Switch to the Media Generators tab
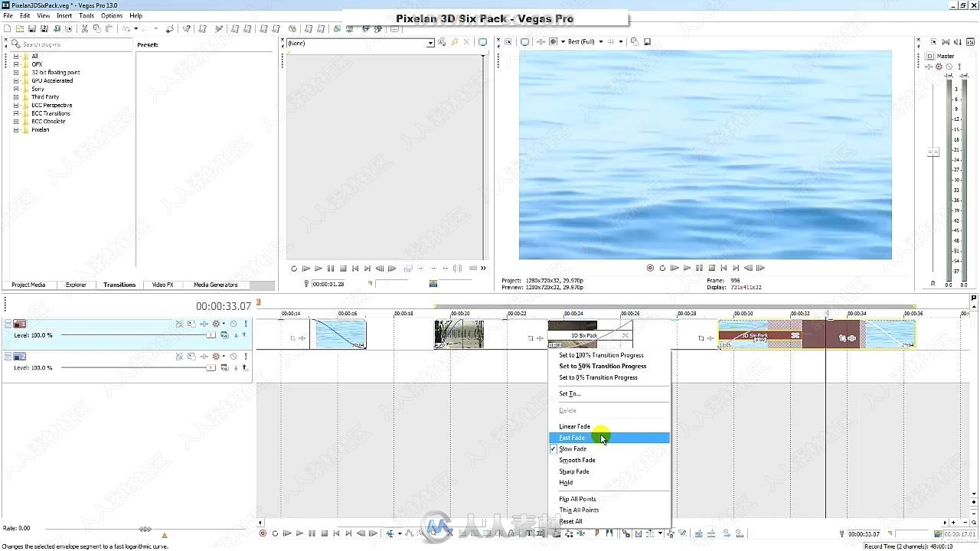980x551 pixels. click(x=215, y=285)
